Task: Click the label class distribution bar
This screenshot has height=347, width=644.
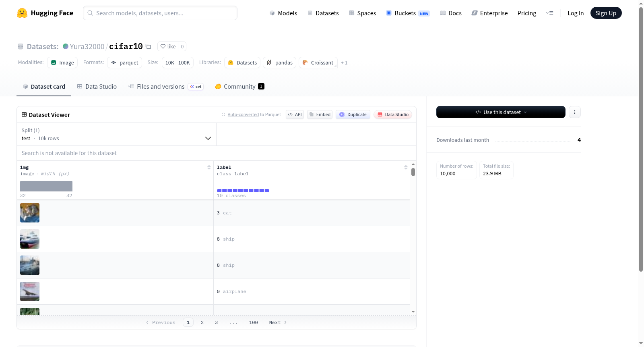Action: [x=243, y=191]
